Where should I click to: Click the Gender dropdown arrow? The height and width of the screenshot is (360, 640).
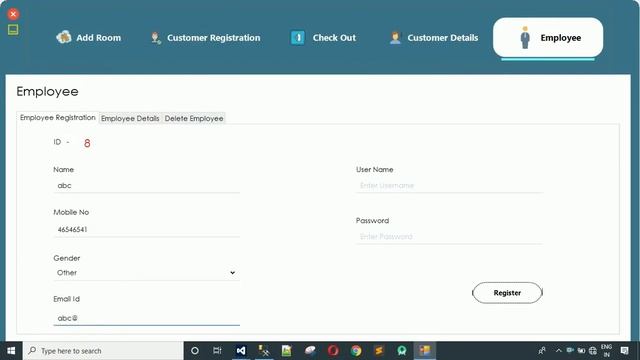click(232, 273)
